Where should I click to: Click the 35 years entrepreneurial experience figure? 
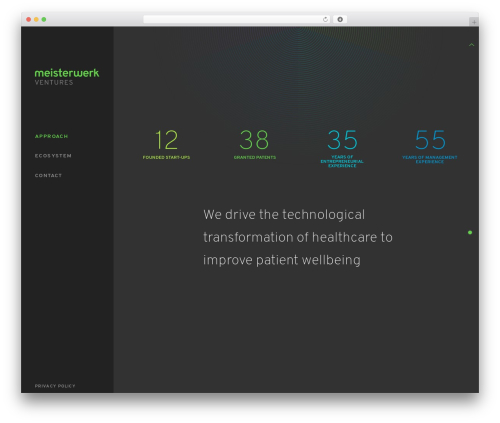[x=342, y=149]
